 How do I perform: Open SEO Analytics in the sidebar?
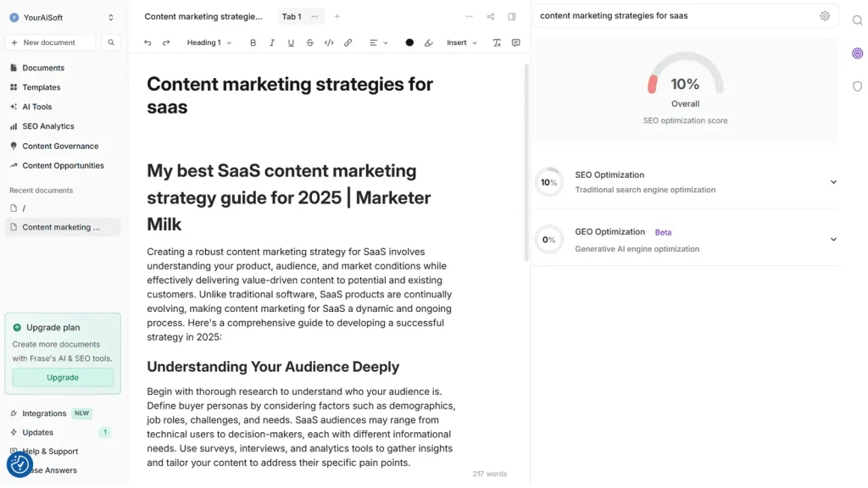click(x=48, y=126)
